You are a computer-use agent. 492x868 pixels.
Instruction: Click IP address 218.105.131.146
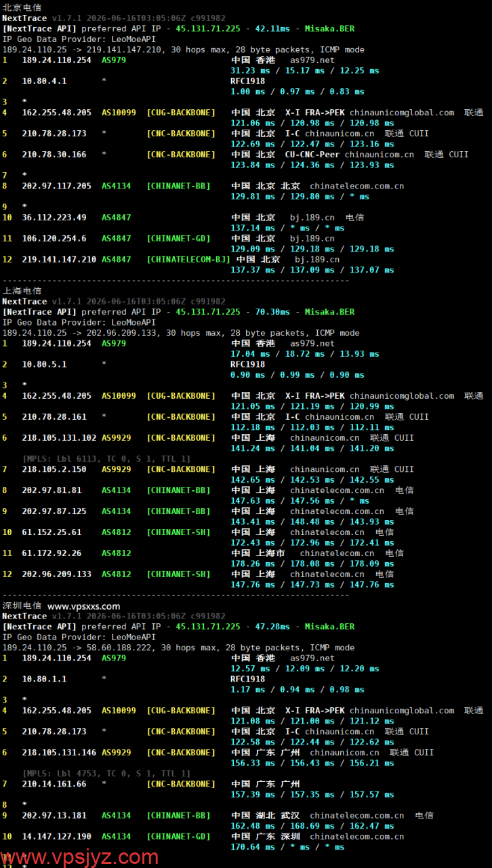point(59,753)
